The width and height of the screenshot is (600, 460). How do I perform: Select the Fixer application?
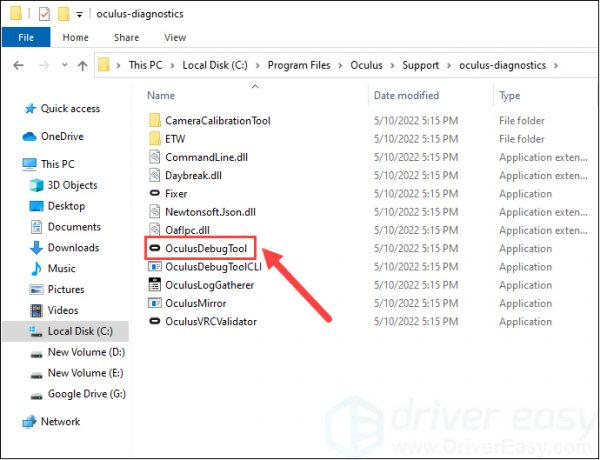point(175,194)
